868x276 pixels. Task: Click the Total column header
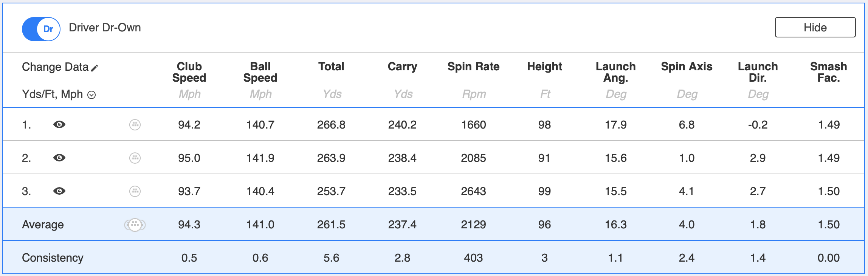pyautogui.click(x=332, y=67)
